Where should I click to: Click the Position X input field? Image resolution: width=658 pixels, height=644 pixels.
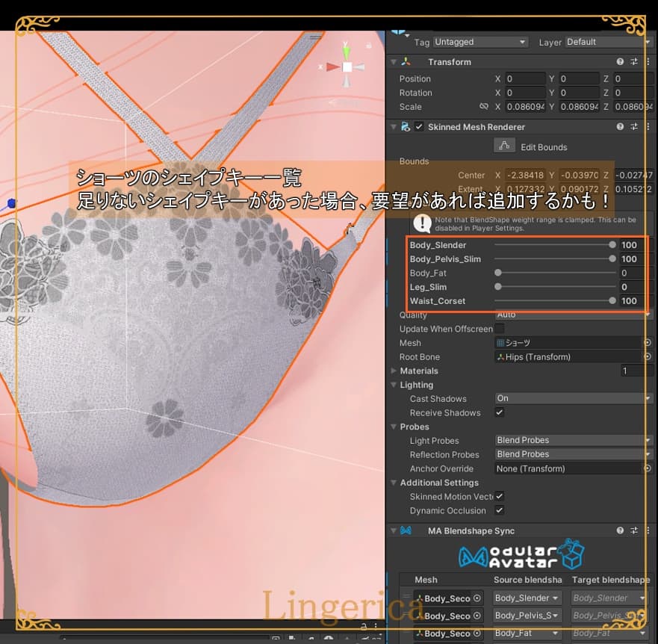coord(525,78)
